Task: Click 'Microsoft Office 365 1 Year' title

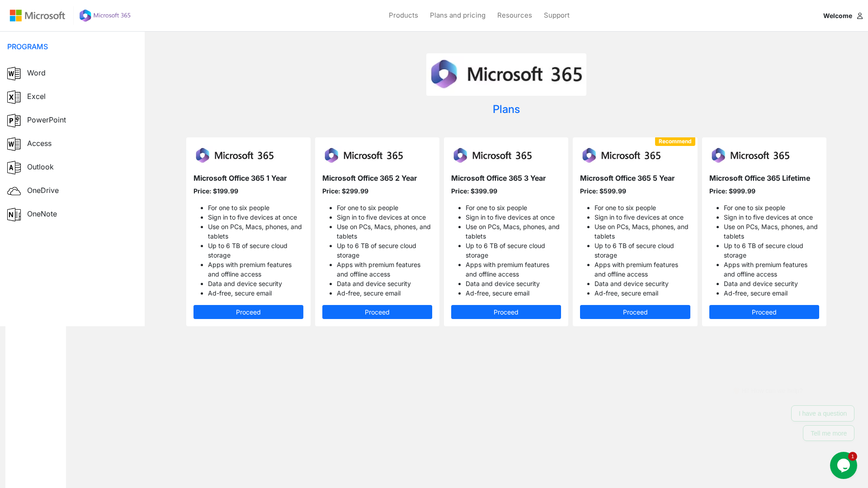Action: click(240, 178)
